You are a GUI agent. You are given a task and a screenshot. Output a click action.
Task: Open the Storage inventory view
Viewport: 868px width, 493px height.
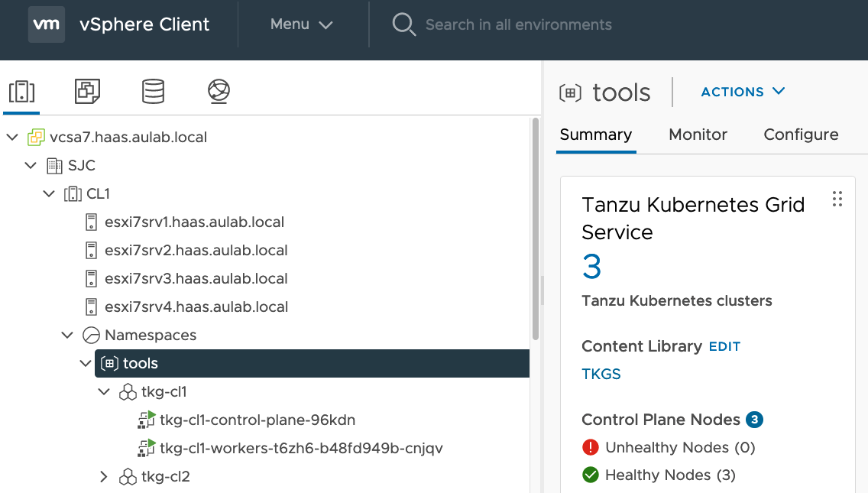[153, 91]
